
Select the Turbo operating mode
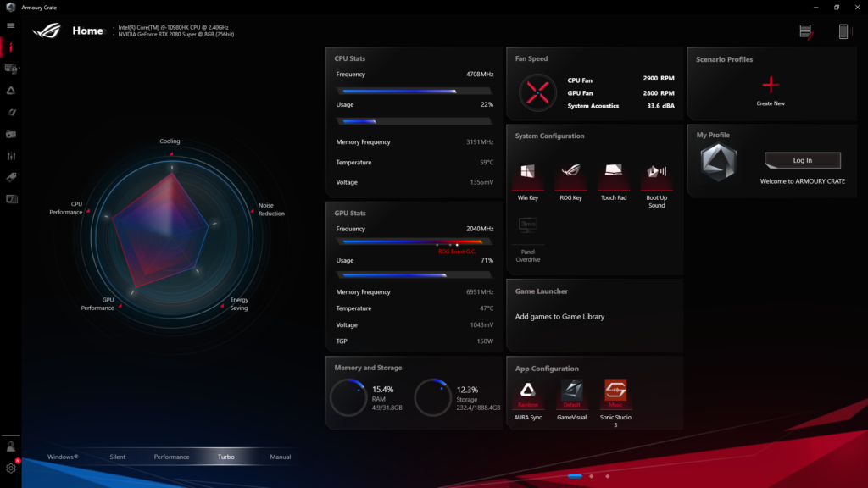pos(225,457)
